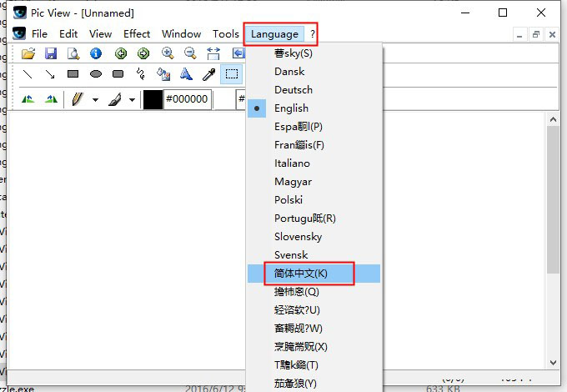Choose the Espa...(P) Spanish entry

coord(314,127)
